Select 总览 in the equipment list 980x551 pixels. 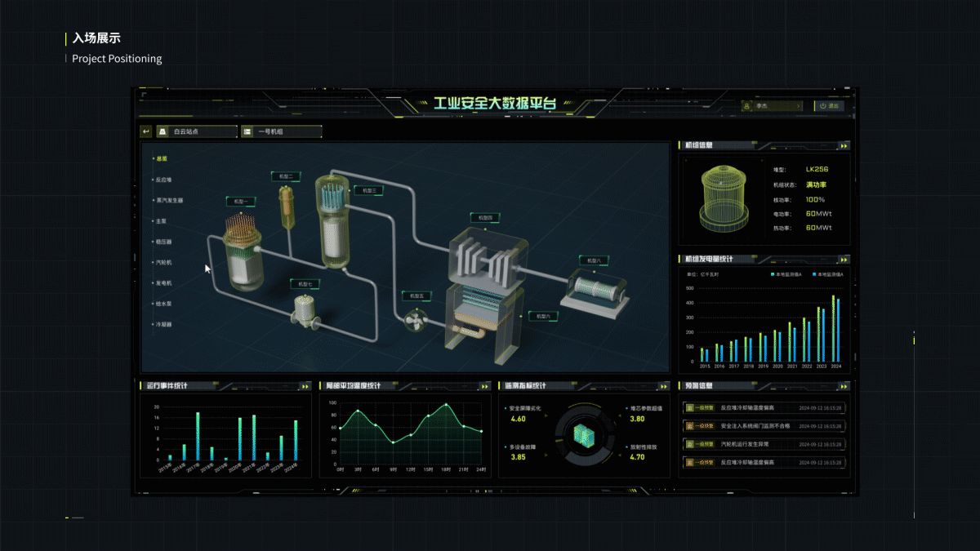coord(161,158)
